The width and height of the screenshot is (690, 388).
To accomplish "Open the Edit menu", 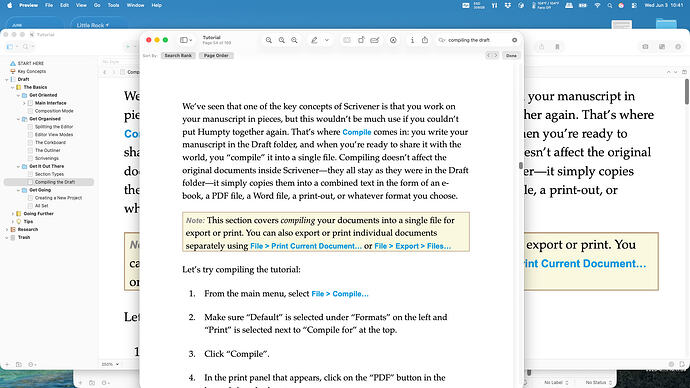I will (64, 5).
